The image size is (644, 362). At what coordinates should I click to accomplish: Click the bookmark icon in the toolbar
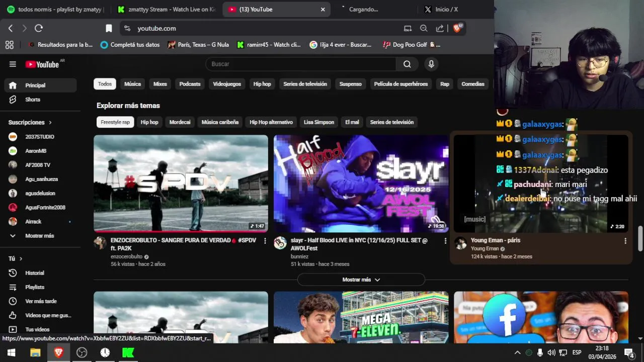point(109,28)
